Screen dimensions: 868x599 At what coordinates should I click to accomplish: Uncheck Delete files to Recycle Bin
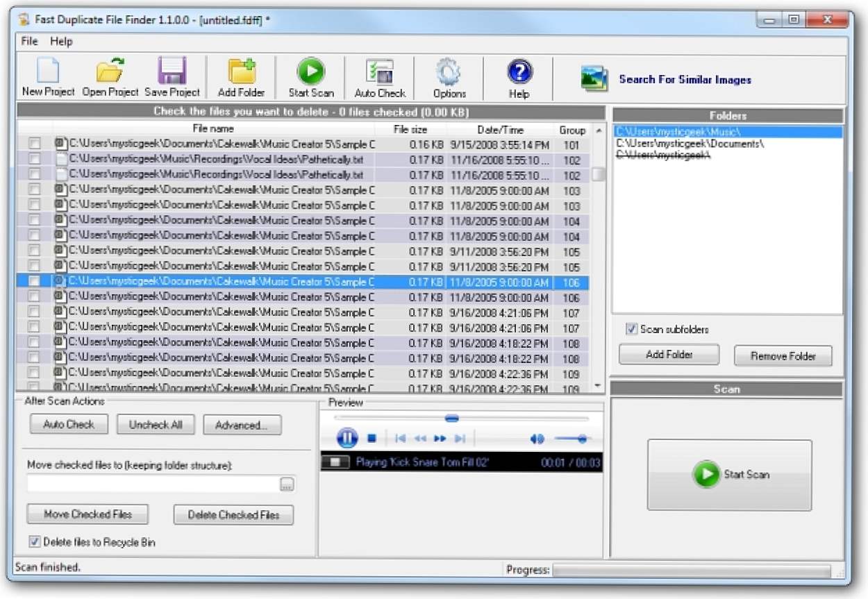coord(35,542)
